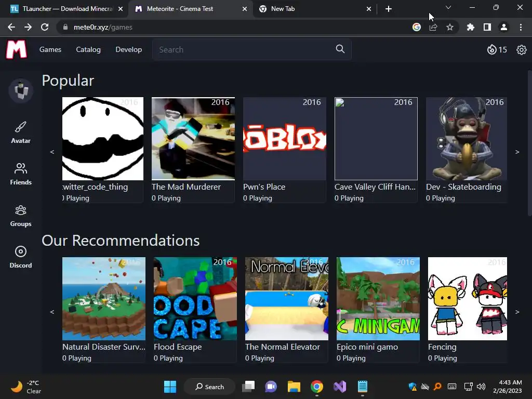Open the Chrome profile icon
The image size is (532, 399).
(504, 27)
